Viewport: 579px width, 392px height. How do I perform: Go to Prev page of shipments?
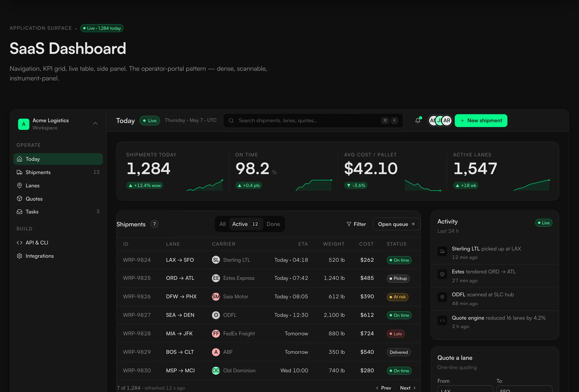pyautogui.click(x=383, y=388)
